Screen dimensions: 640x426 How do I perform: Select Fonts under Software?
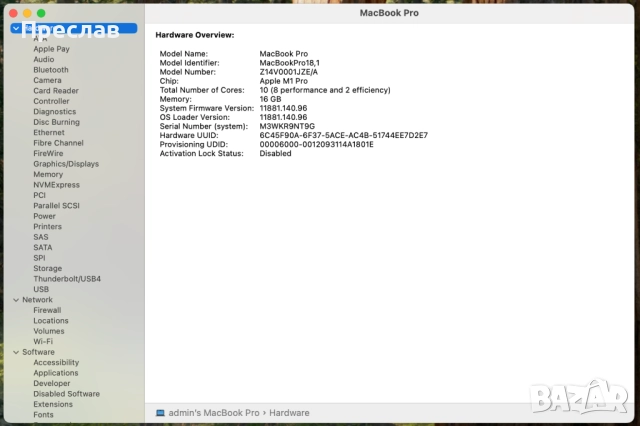(x=43, y=415)
